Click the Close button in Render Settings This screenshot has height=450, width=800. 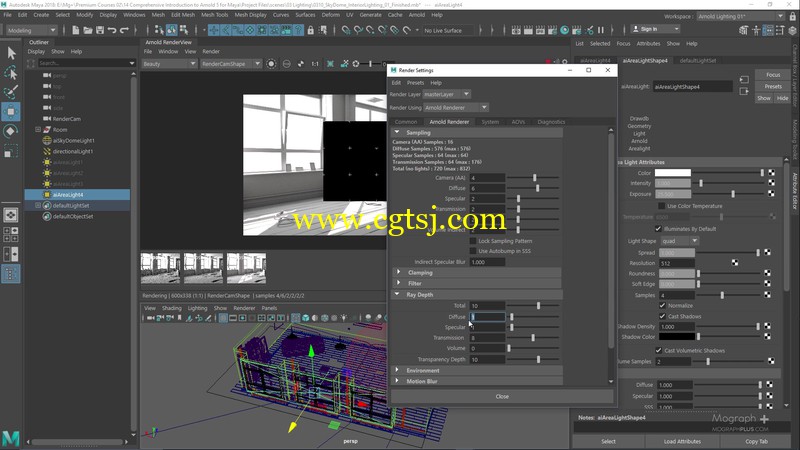tap(502, 396)
